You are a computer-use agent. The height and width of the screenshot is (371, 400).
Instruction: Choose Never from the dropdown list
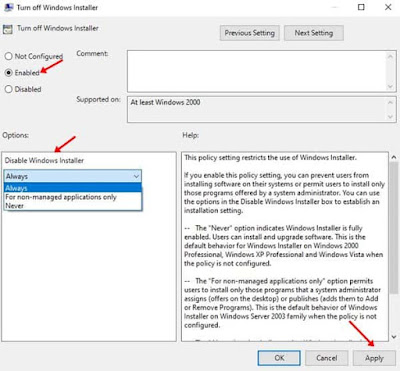point(73,206)
